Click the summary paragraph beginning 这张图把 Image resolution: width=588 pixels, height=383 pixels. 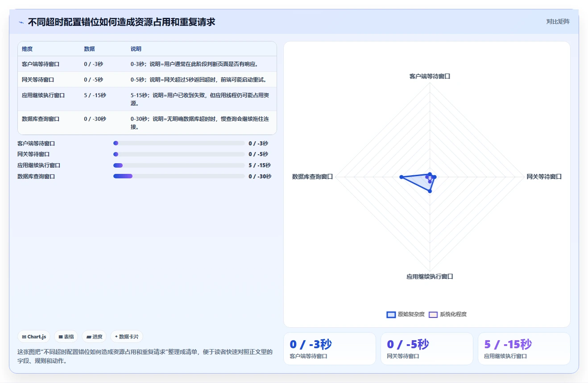tap(145, 356)
